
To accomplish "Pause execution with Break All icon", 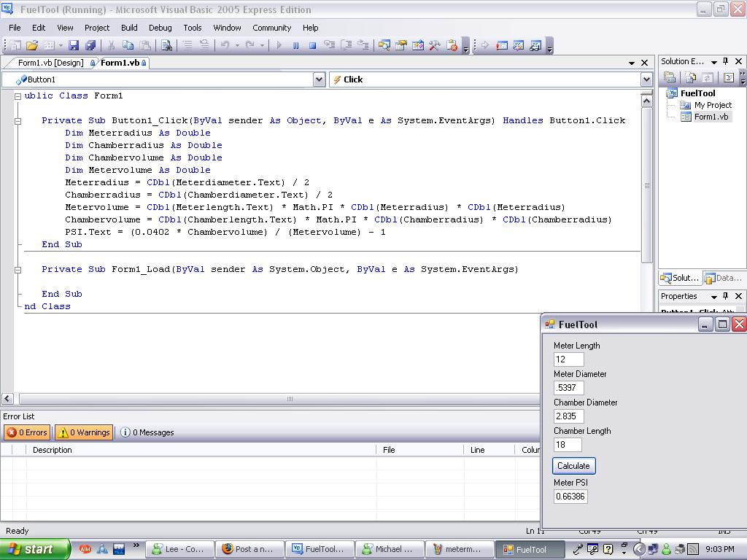I will (295, 45).
